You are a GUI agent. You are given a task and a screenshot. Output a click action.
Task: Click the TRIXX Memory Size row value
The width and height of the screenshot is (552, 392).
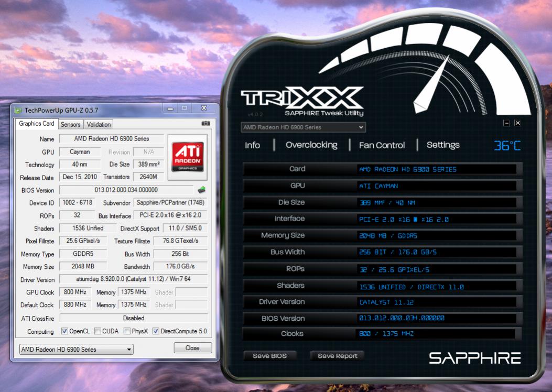pyautogui.click(x=437, y=236)
